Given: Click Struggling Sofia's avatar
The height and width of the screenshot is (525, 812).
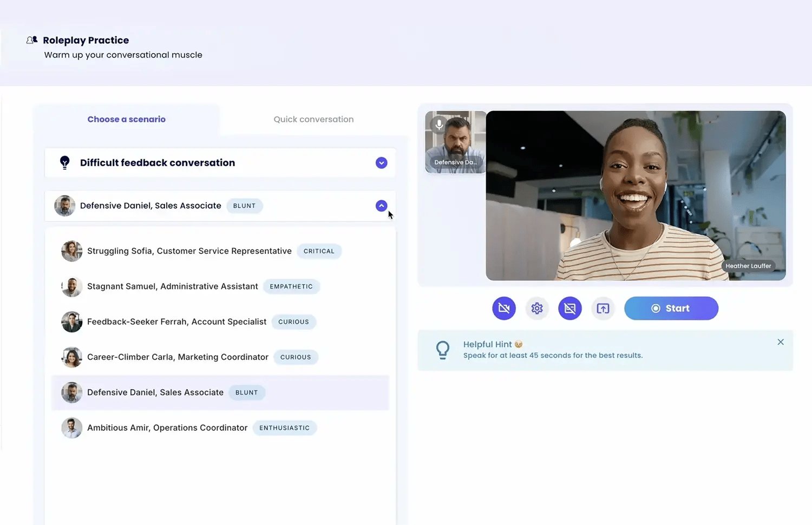Looking at the screenshot, I should coord(71,251).
